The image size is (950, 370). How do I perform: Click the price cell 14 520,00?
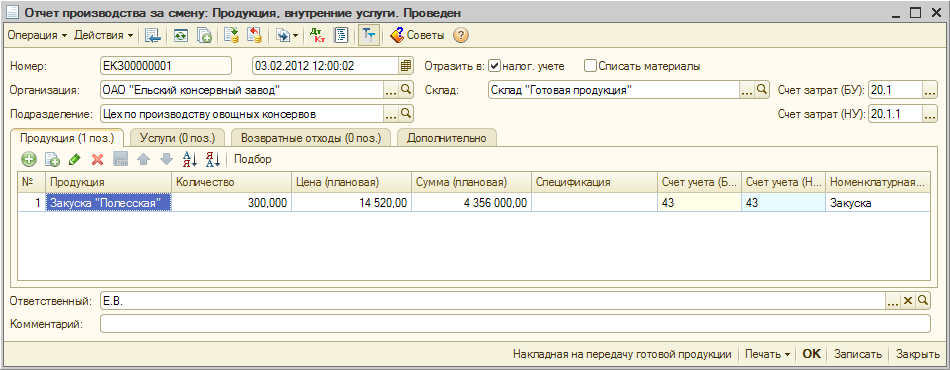351,203
